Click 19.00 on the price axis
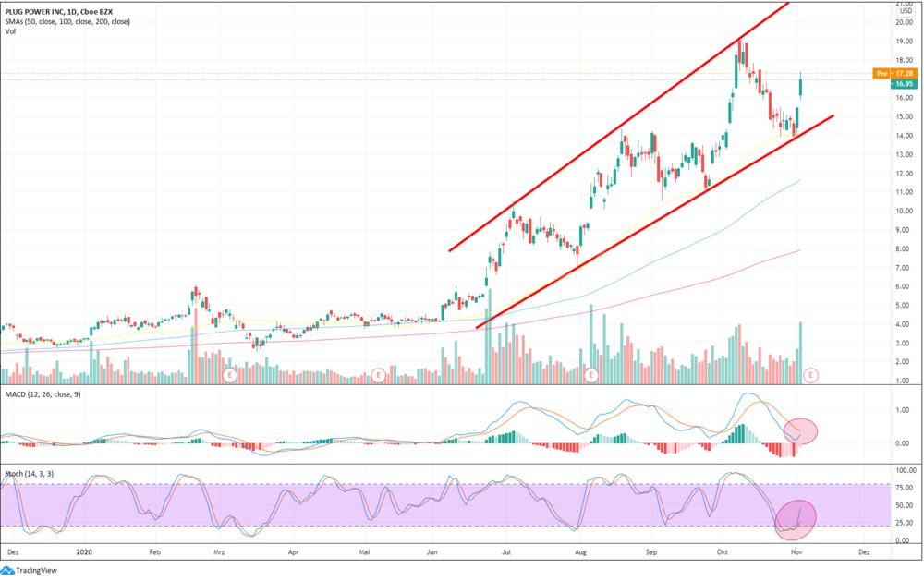The image size is (924, 581). tap(904, 42)
